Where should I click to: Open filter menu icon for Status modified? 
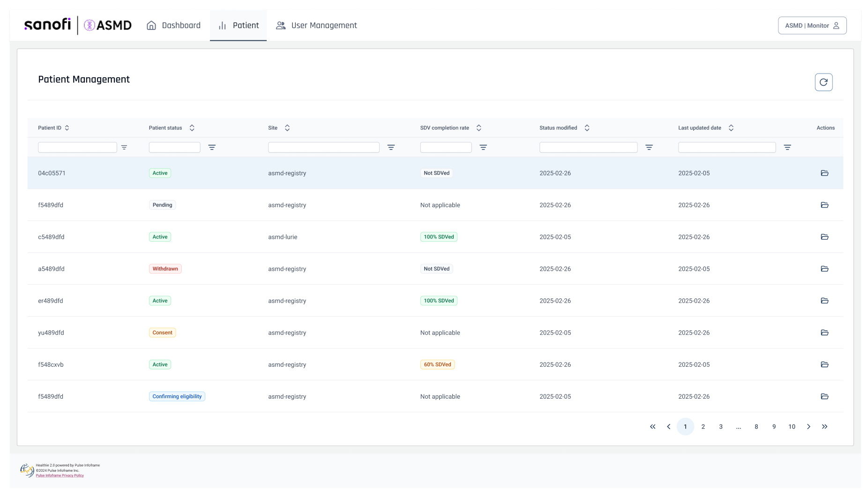(x=649, y=147)
